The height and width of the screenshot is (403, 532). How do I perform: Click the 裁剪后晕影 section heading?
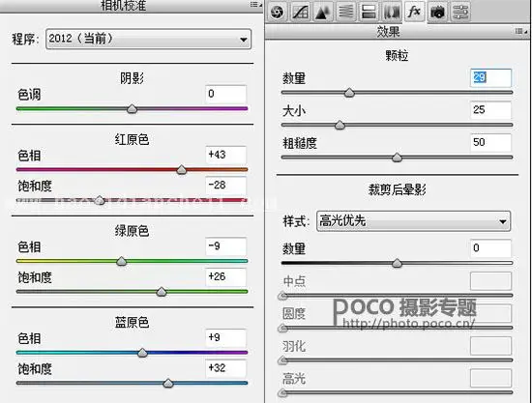pos(398,189)
